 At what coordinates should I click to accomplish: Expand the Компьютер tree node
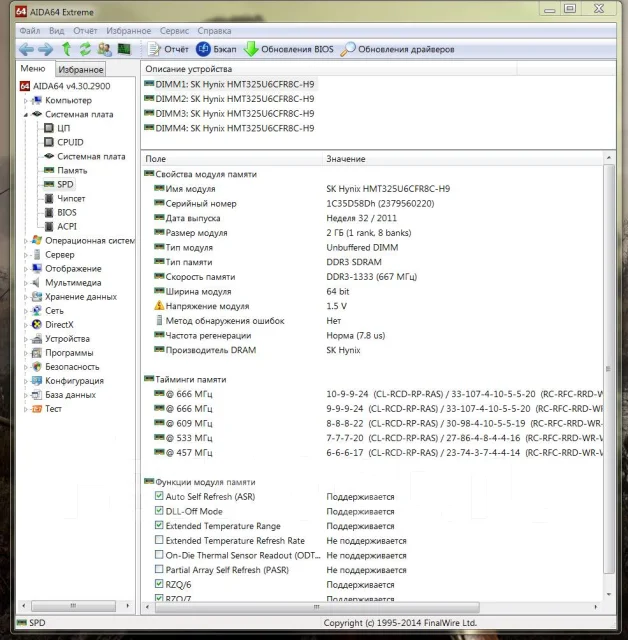click(25, 100)
